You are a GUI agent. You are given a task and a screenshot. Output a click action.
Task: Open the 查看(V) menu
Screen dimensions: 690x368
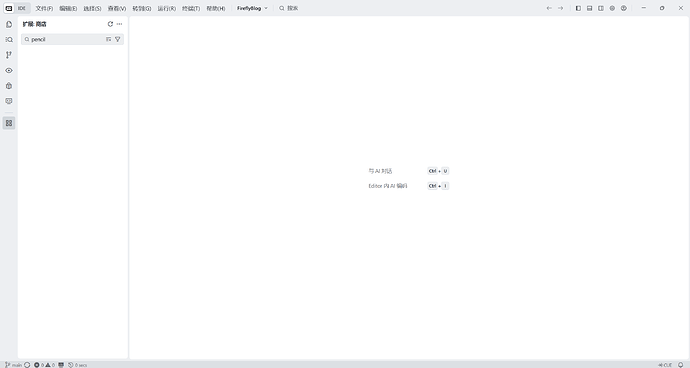[117, 8]
